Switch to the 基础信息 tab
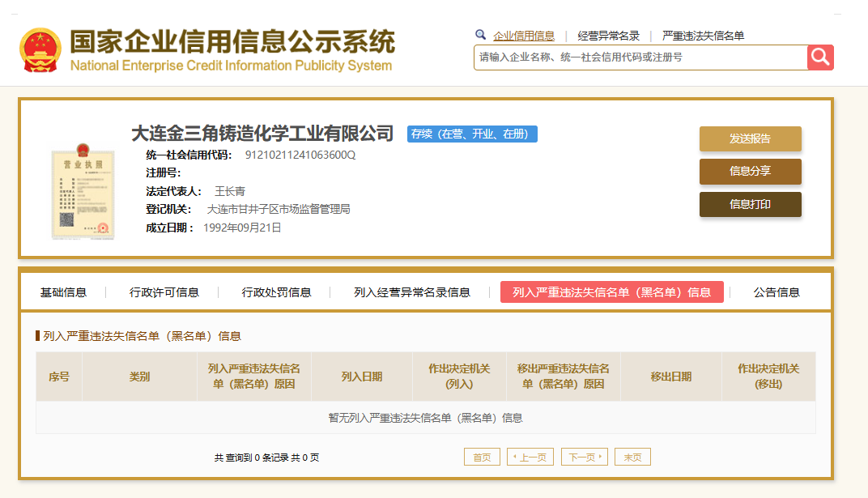 tap(63, 292)
